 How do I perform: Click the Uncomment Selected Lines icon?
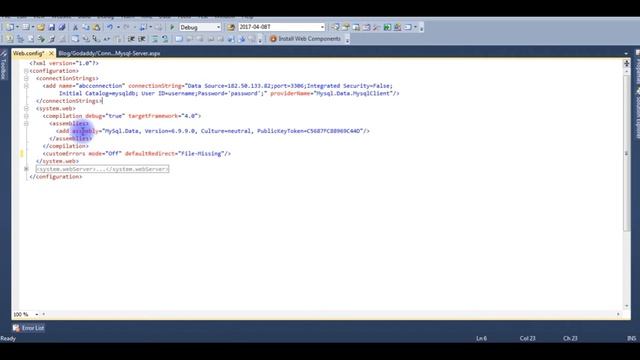(164, 39)
